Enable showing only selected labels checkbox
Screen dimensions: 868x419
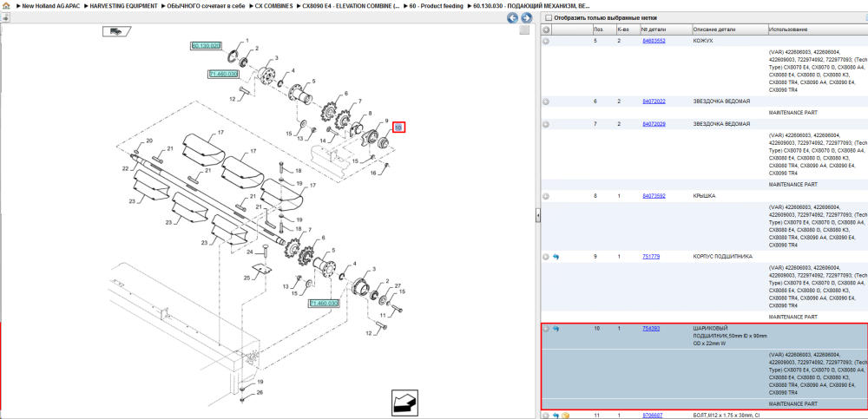click(549, 17)
